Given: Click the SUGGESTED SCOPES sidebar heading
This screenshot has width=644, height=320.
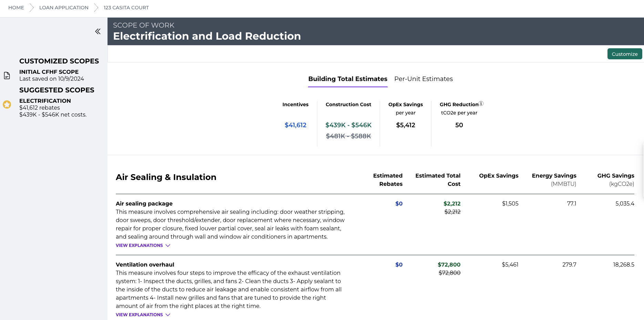Looking at the screenshot, I should coord(57,90).
